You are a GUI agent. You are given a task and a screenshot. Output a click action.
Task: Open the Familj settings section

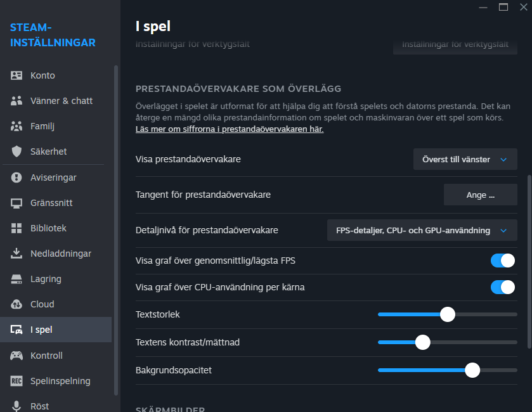pos(42,126)
